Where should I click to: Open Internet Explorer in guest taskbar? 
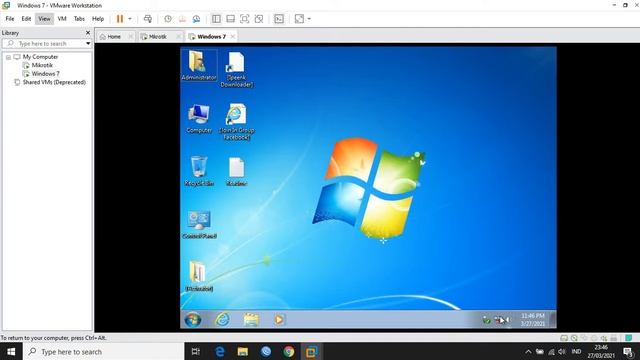tap(222, 320)
